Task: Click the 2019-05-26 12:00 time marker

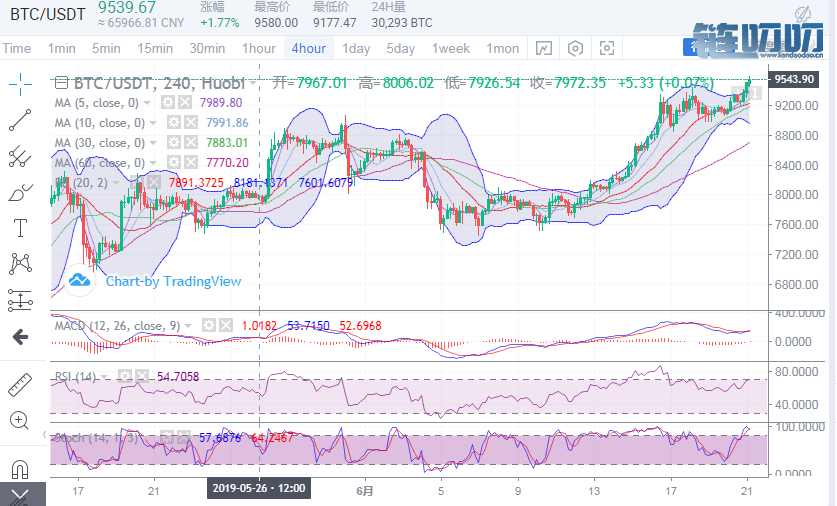Action: (259, 488)
